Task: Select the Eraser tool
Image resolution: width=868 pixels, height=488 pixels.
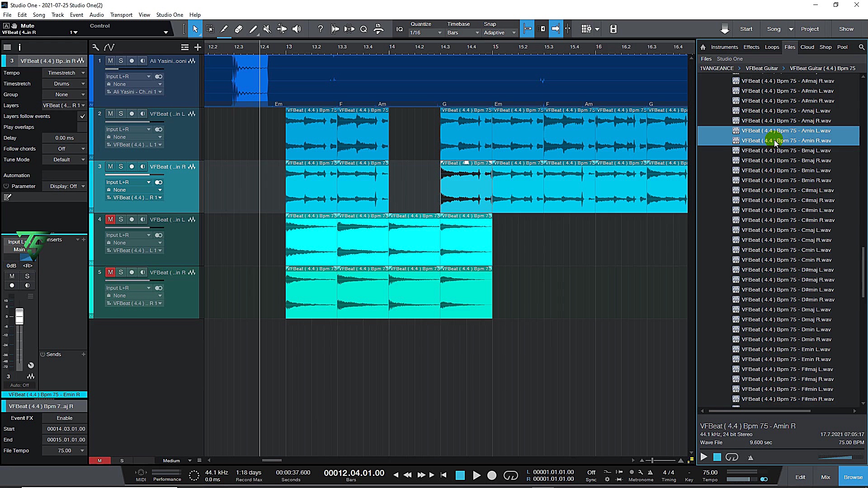Action: [239, 29]
